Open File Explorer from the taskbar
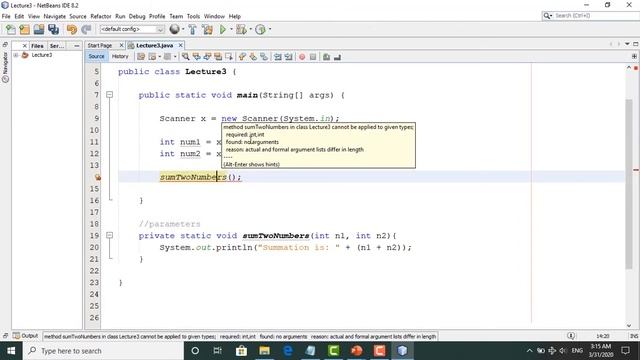The image size is (640, 360). pyautogui.click(x=264, y=351)
